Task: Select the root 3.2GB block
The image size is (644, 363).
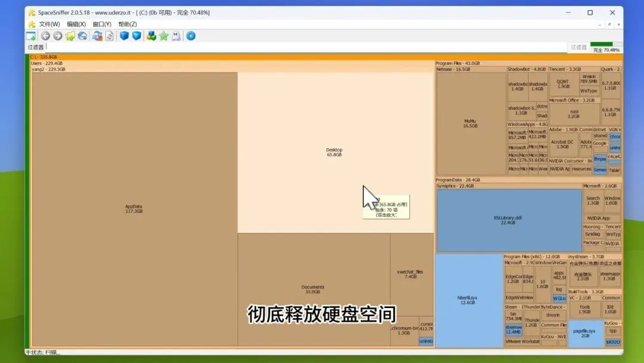Action: pyautogui.click(x=574, y=114)
